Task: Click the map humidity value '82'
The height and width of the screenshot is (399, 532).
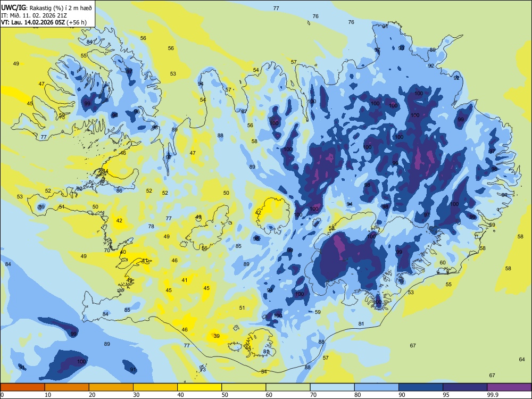Action: pyautogui.click(x=79, y=189)
